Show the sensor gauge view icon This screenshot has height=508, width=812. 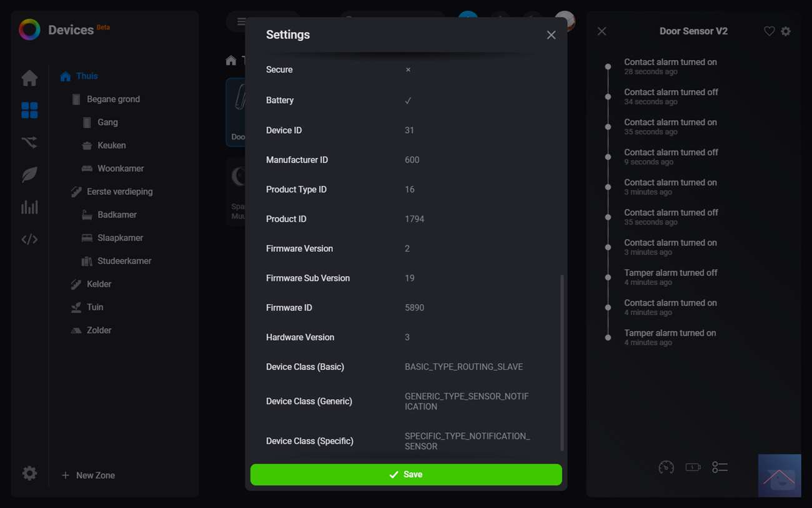(x=666, y=467)
